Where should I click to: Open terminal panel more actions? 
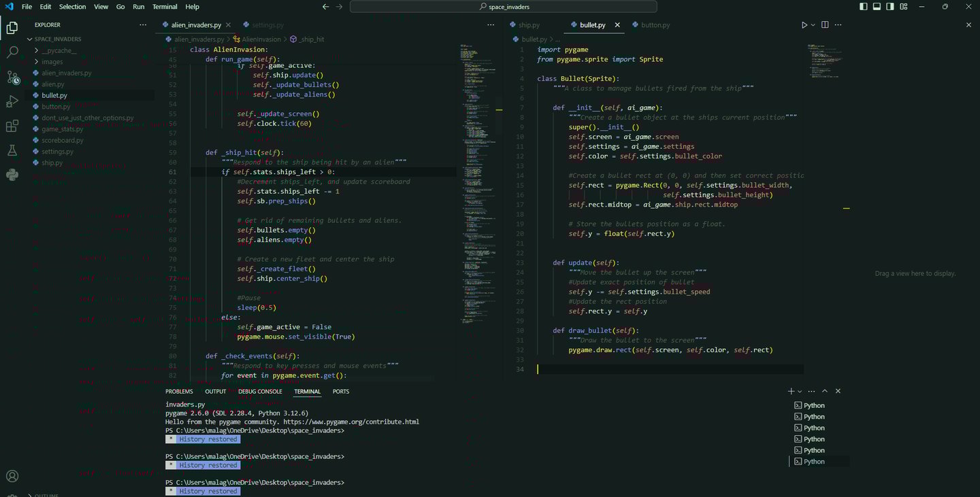pyautogui.click(x=812, y=392)
